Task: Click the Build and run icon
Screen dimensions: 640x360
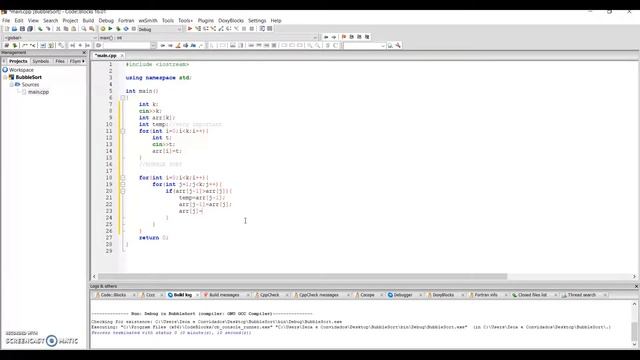Action: pyautogui.click(x=118, y=29)
